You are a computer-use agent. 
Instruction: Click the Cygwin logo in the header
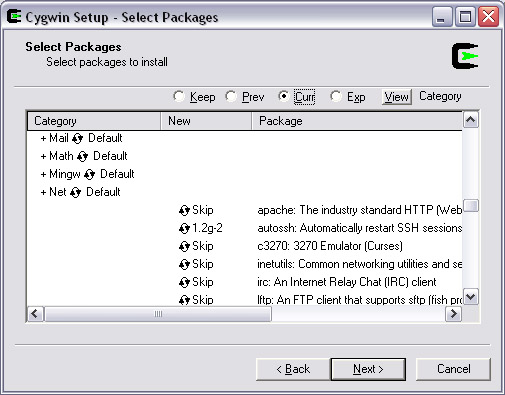(x=465, y=56)
